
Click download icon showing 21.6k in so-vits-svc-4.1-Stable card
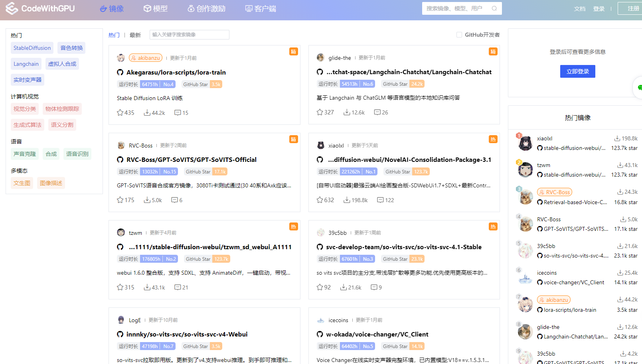(x=344, y=287)
